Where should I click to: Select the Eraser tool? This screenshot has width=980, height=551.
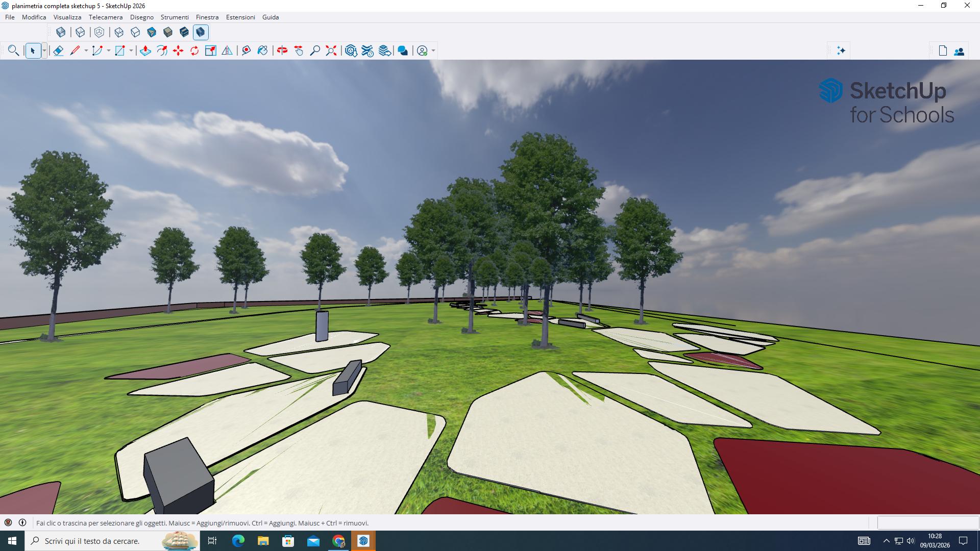click(x=58, y=51)
